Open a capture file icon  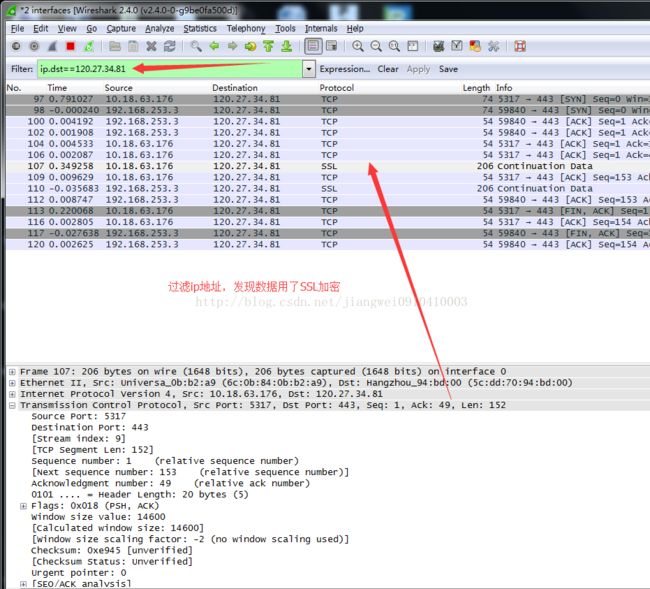(x=115, y=46)
